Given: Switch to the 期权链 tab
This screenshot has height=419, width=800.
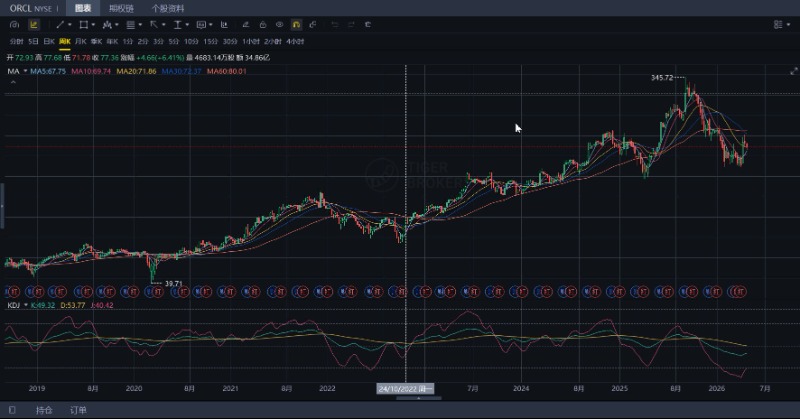Looking at the screenshot, I should coord(120,7).
